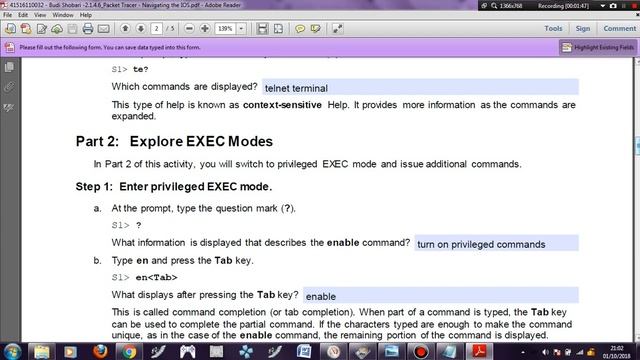Click the Save file toolbar icon

point(72,29)
